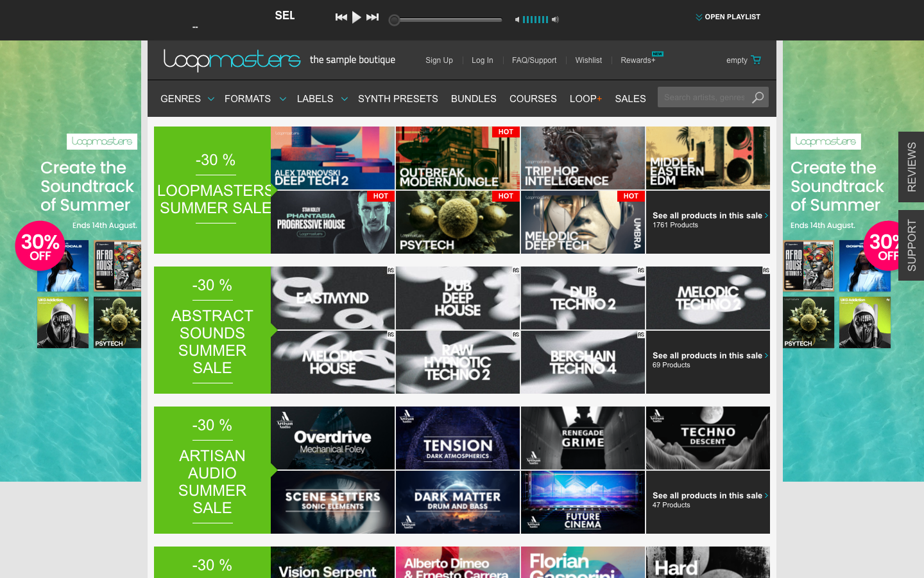
Task: Click right ad Psytech cover image
Action: click(809, 322)
